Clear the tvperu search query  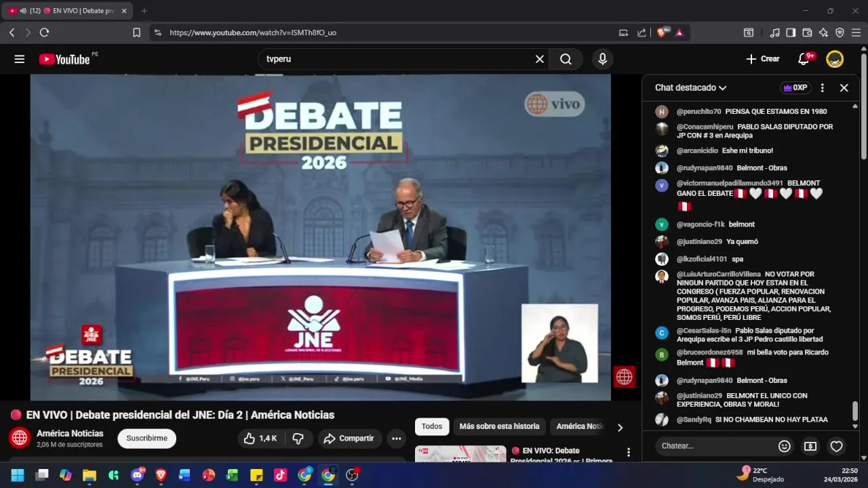click(540, 59)
